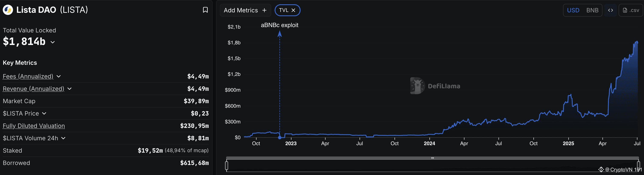This screenshot has width=644, height=175.
Task: Click the Lista DAO logo icon
Action: pos(8,10)
